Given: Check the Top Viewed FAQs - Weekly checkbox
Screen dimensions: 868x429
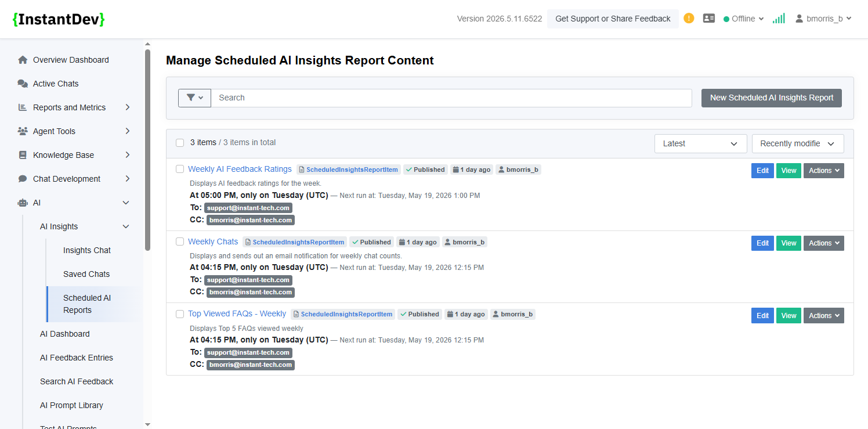Looking at the screenshot, I should [x=180, y=314].
